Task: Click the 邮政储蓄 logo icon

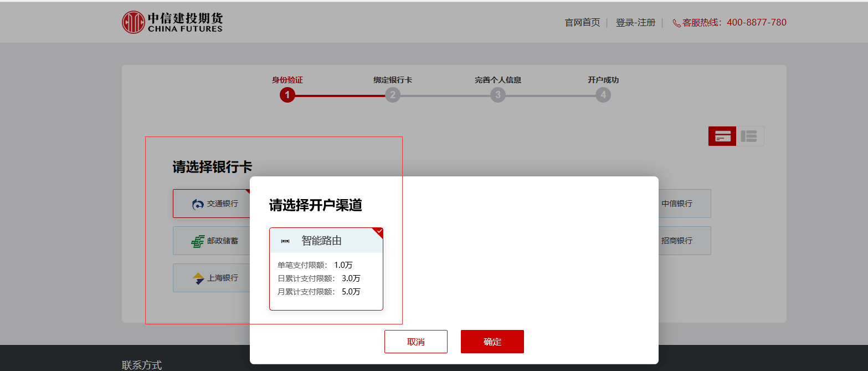Action: point(198,241)
